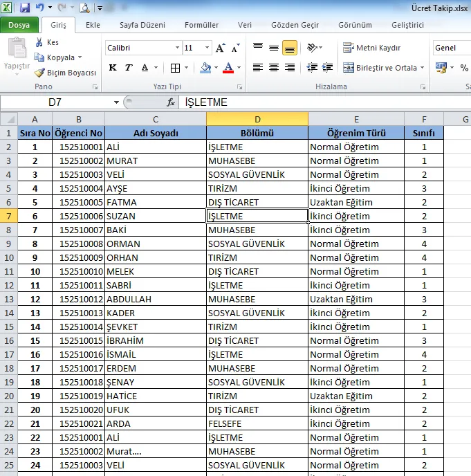
Task: Click the insert function fx icon
Action: [171, 102]
